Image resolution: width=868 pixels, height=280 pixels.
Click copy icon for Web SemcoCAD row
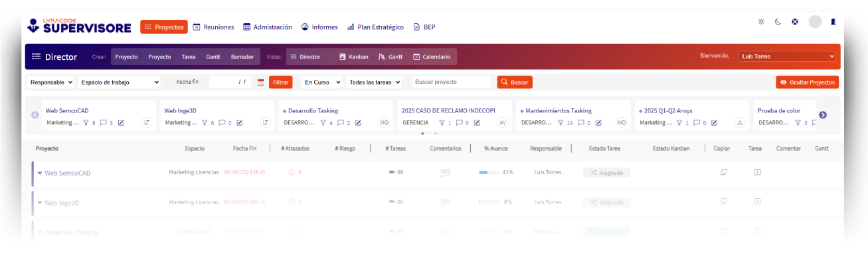(723, 172)
